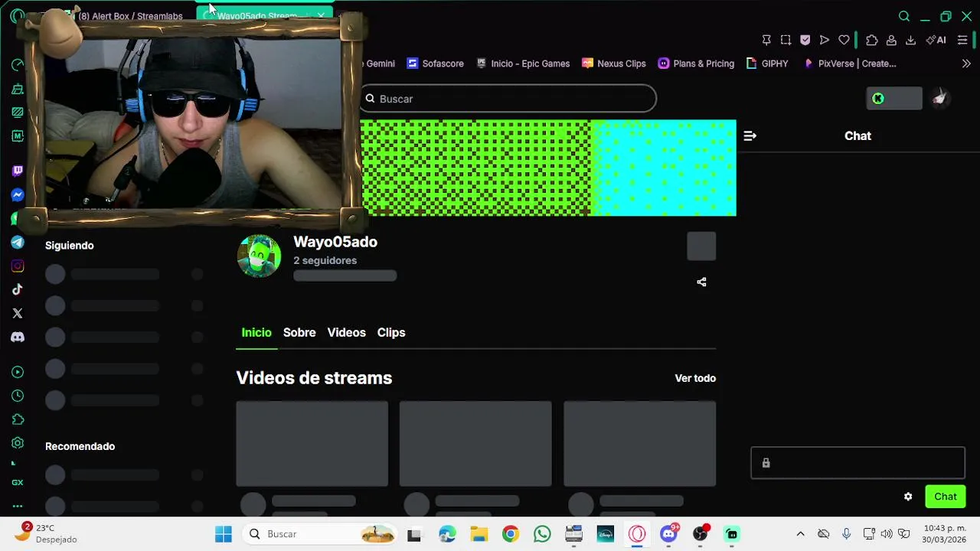Open extensions puzzle icon in toolbar

(x=872, y=40)
